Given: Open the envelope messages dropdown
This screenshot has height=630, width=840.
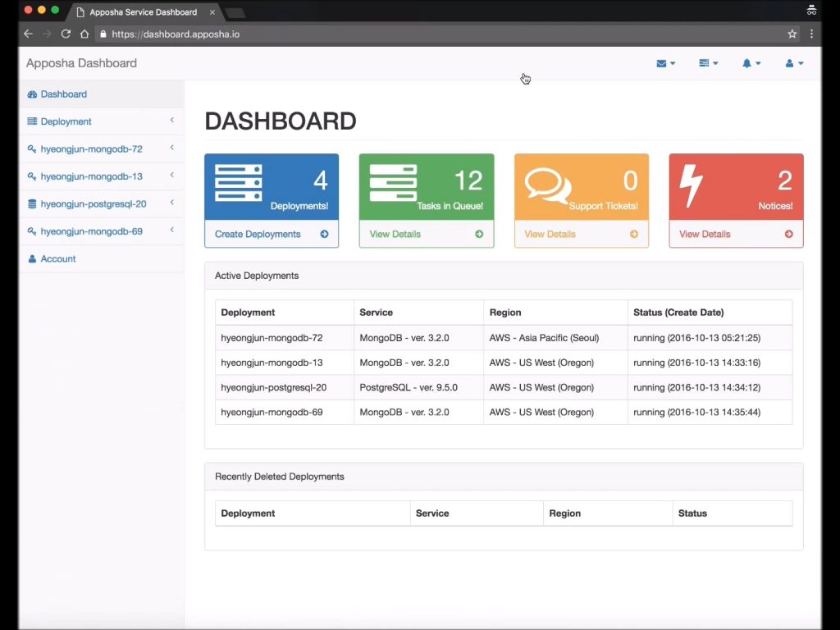Looking at the screenshot, I should coord(665,63).
